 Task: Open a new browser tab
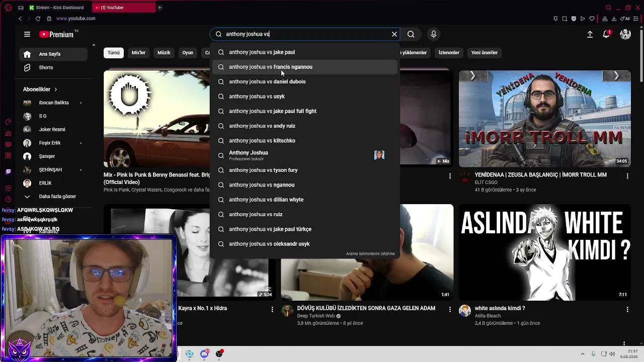159,8
